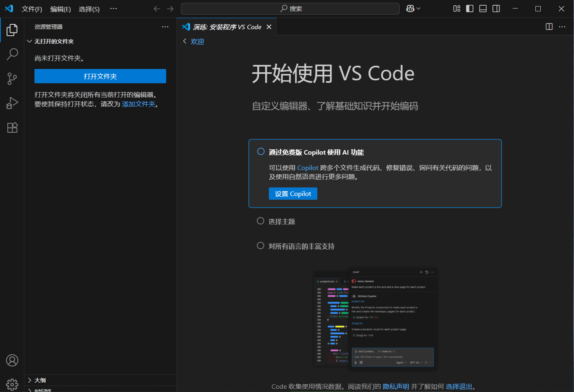The width and height of the screenshot is (574, 392).
Task: Click the 打开文件夹 button
Action: tap(100, 76)
